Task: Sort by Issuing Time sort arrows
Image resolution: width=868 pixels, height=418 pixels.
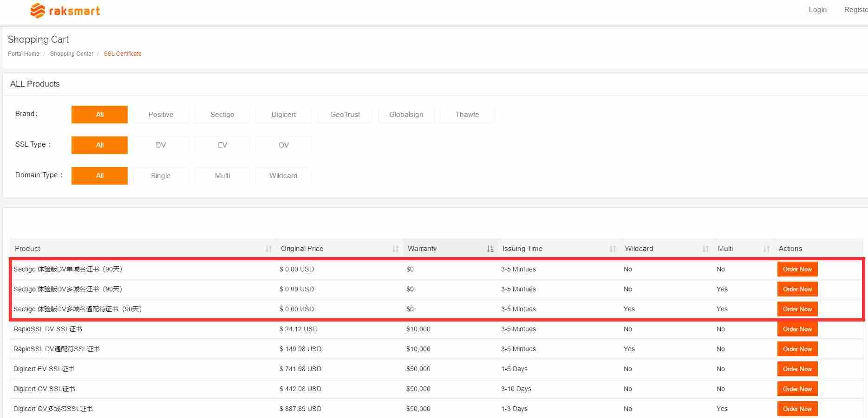Action: point(613,249)
